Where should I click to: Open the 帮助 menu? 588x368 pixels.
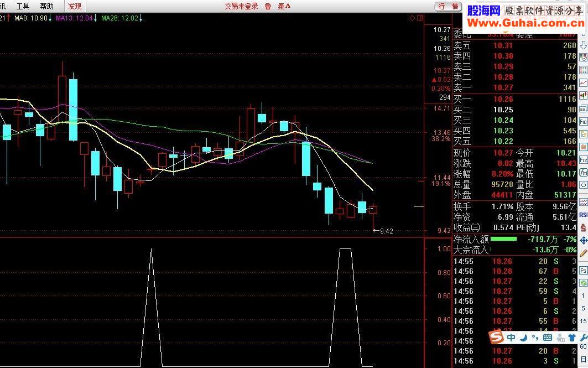click(46, 6)
